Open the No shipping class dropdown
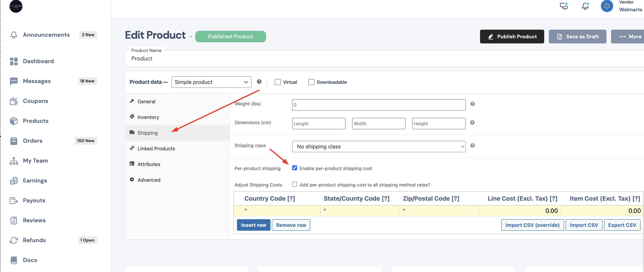 pos(379,147)
